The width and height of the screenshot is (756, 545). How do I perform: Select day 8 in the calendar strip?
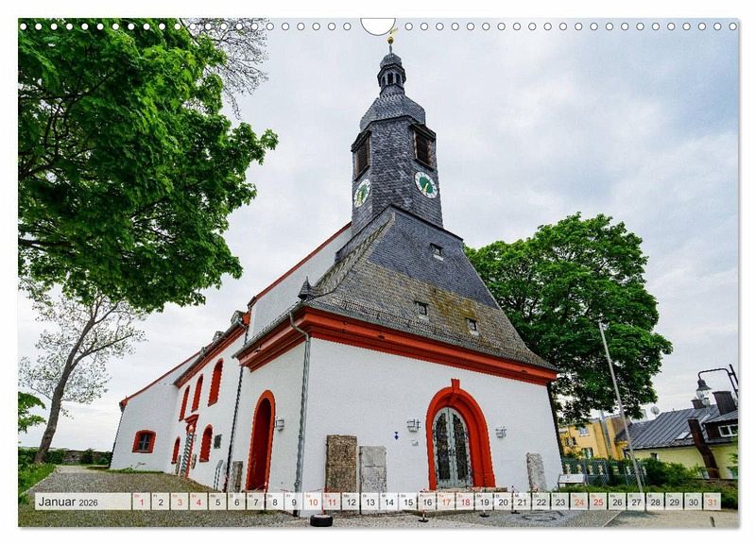click(275, 502)
